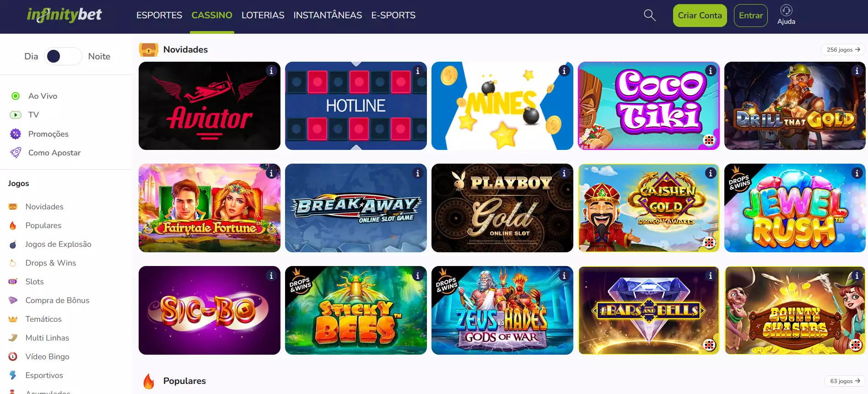Click the search magnifier icon
868x394 pixels.
pos(650,16)
